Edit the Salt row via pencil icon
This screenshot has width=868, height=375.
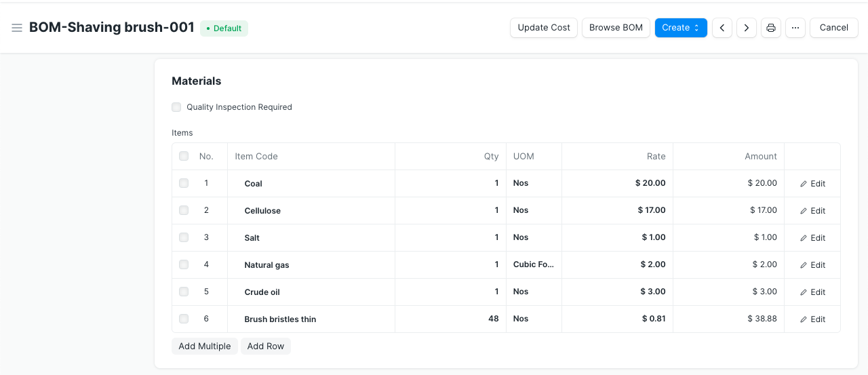812,238
